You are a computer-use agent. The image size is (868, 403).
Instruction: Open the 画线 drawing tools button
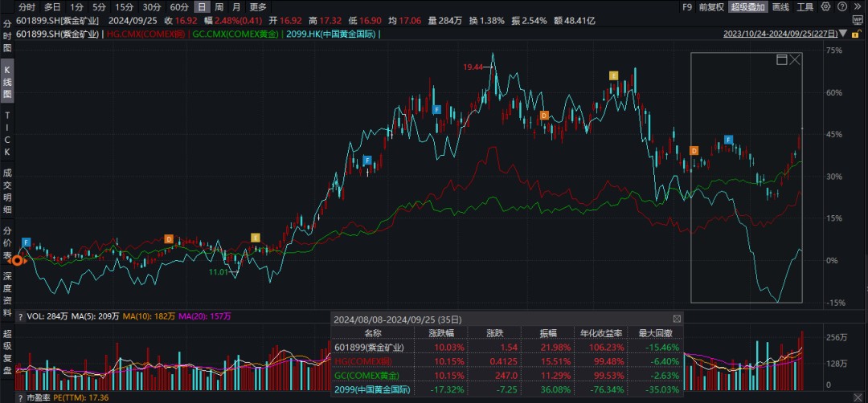pyautogui.click(x=780, y=7)
